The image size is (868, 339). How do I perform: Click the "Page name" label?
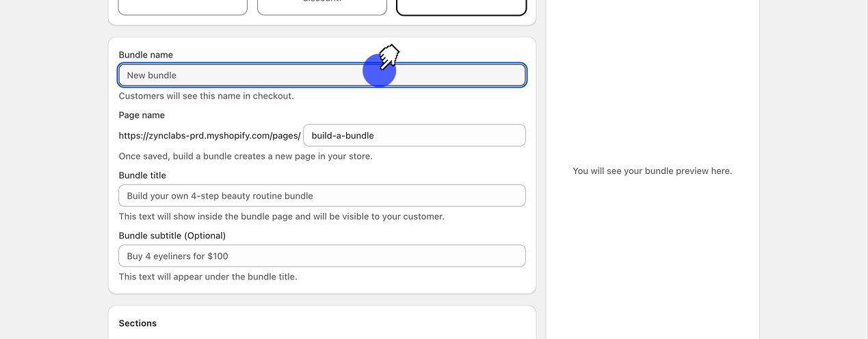[x=142, y=115]
